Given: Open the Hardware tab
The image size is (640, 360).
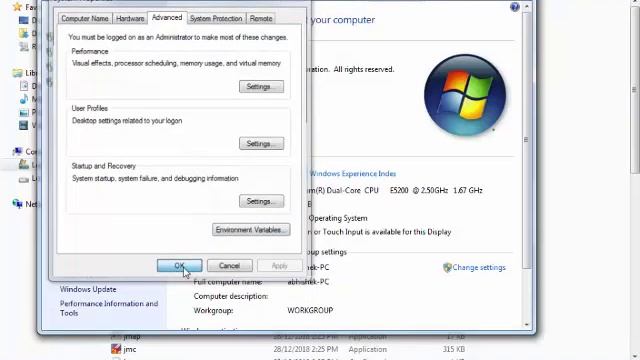Looking at the screenshot, I should (130, 18).
